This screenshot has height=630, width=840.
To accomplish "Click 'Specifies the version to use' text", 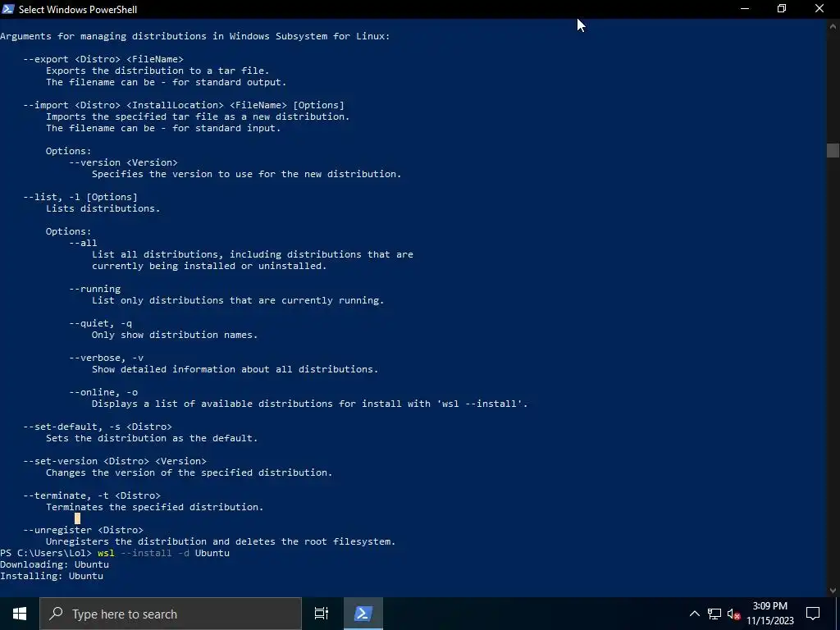I will (x=177, y=174).
